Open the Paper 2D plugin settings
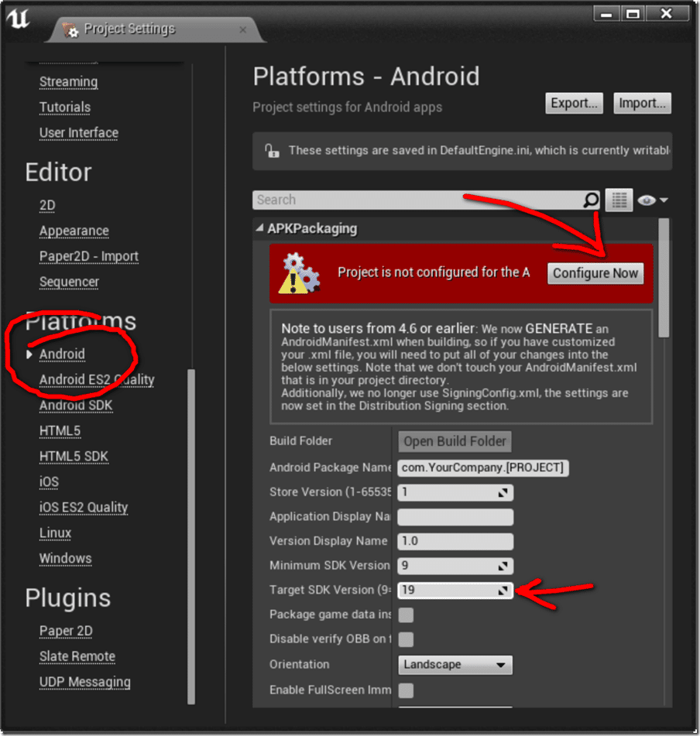700x736 pixels. pos(66,631)
